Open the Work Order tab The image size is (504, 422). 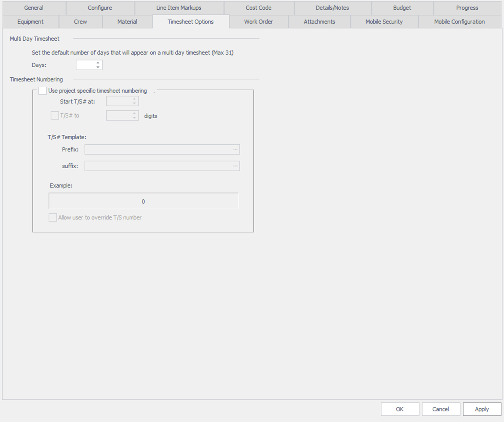pos(258,22)
